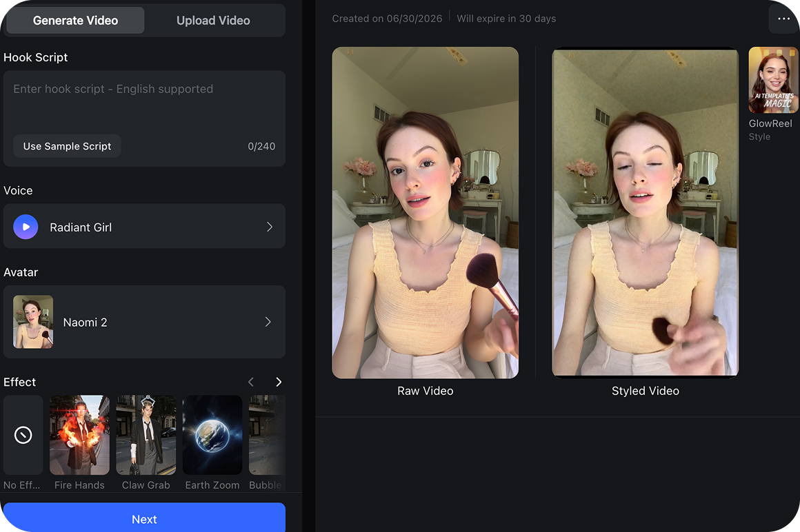Click the Voice section heading
800x532 pixels.
point(18,190)
